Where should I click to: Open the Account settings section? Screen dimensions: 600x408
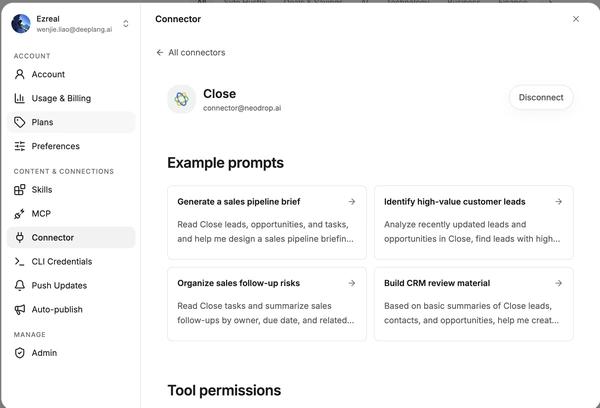pyautogui.click(x=71, y=74)
